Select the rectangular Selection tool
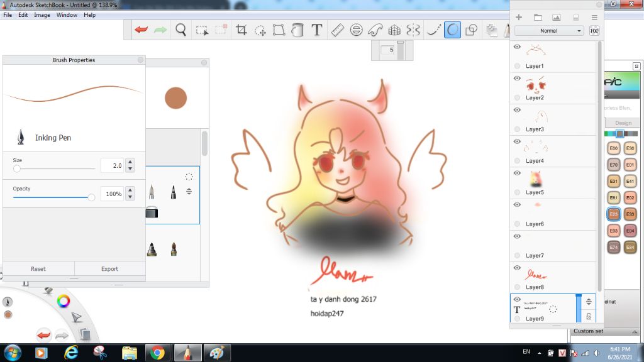The height and width of the screenshot is (362, 644). [202, 30]
